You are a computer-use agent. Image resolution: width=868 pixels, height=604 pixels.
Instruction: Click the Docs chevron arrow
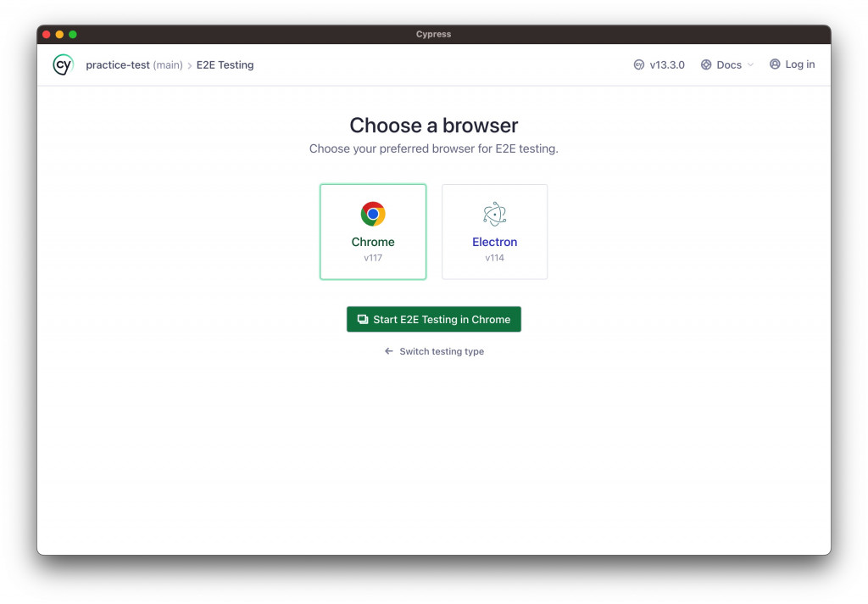tap(750, 64)
